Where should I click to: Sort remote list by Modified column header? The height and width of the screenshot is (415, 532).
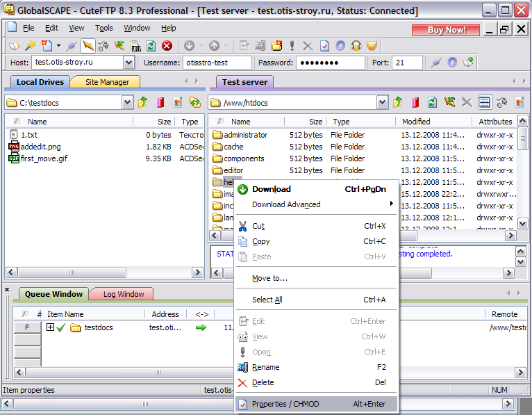[x=433, y=122]
